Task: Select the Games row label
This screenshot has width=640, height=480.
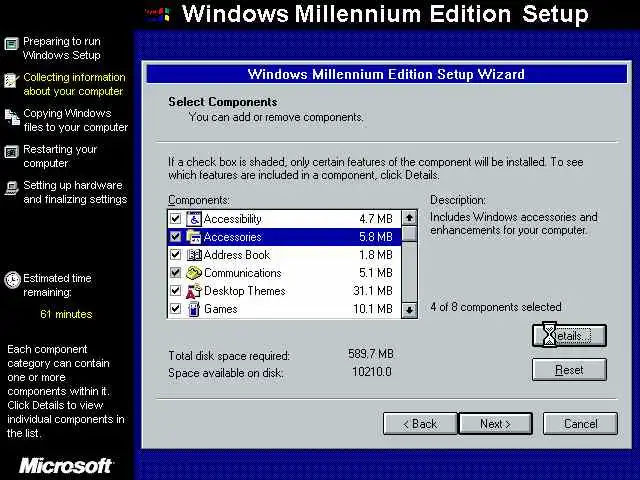Action: point(220,309)
